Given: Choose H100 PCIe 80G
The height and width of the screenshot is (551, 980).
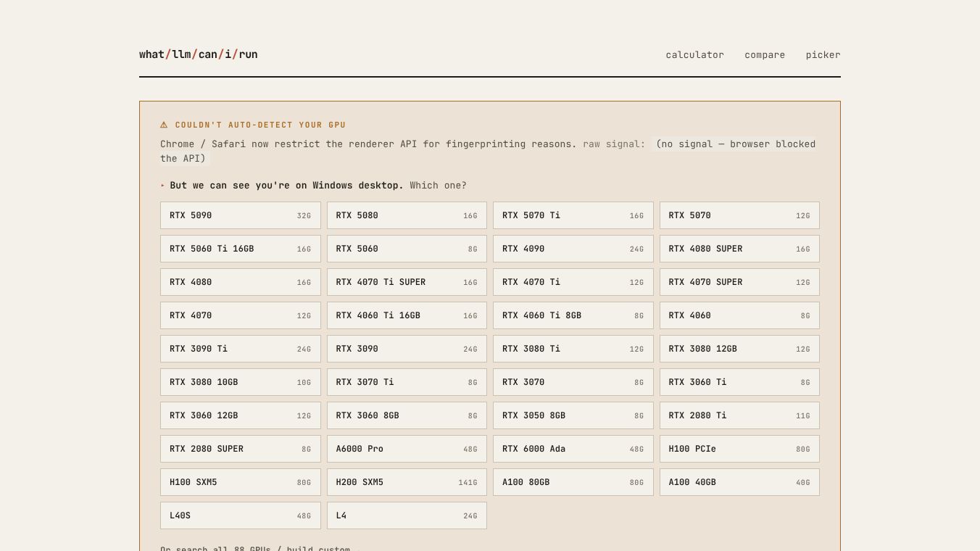Looking at the screenshot, I should point(739,449).
